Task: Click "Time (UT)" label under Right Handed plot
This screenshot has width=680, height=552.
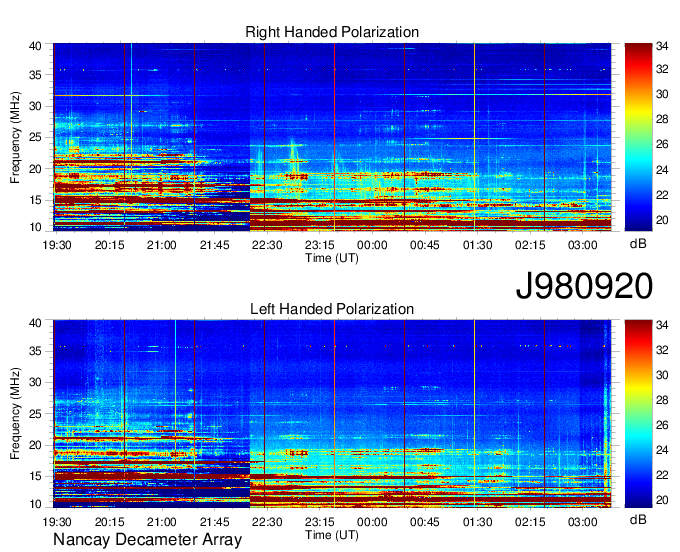Action: pos(332,258)
